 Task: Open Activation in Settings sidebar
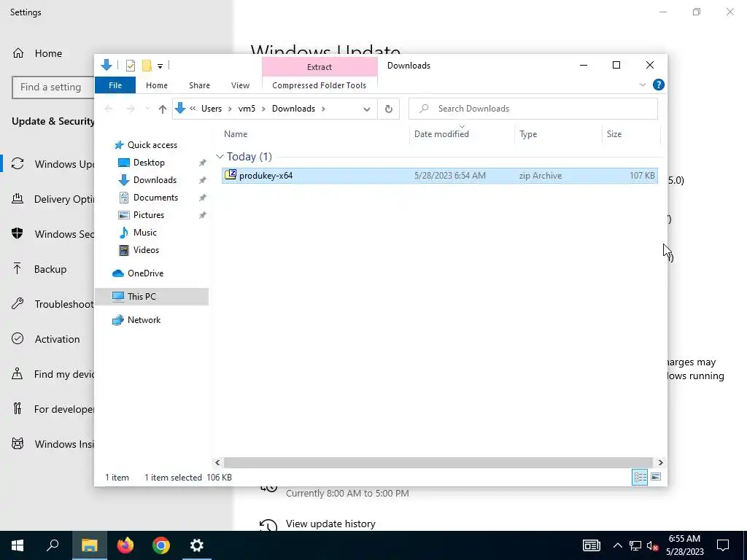57,340
